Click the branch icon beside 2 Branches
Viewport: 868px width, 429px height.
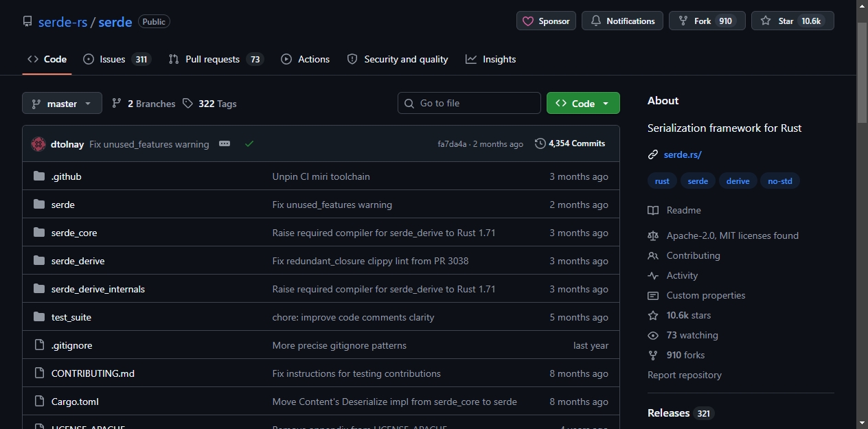(x=117, y=104)
